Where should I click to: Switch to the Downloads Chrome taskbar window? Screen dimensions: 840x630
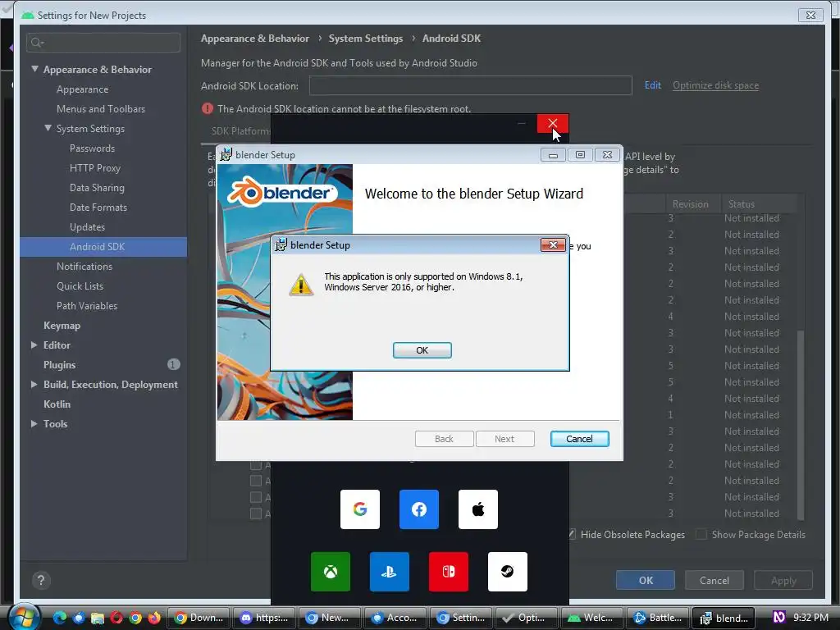pyautogui.click(x=199, y=618)
